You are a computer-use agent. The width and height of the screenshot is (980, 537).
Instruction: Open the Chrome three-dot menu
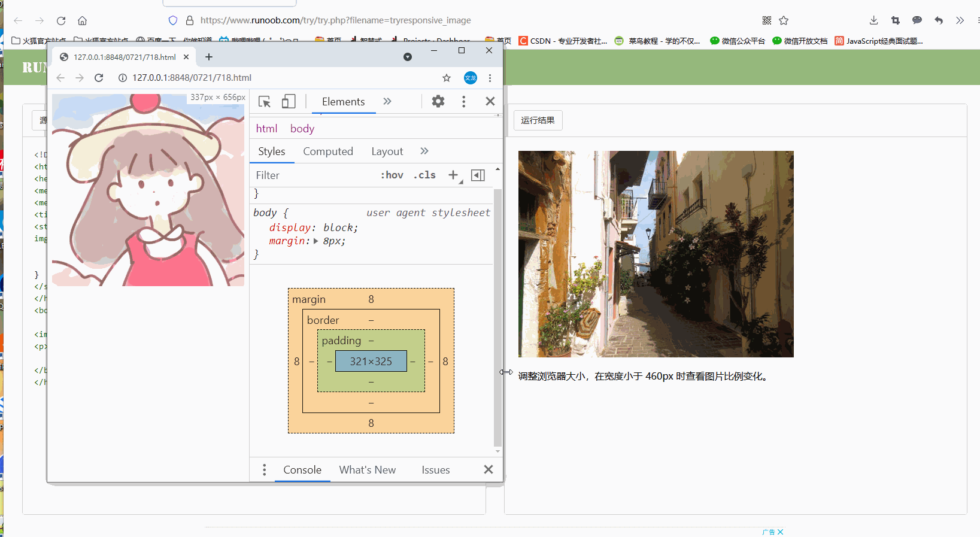[490, 78]
